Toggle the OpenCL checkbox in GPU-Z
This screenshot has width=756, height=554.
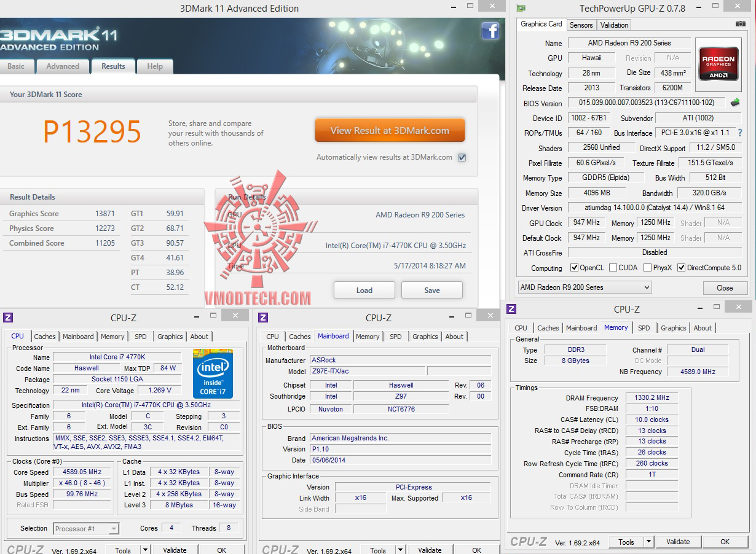pos(574,268)
